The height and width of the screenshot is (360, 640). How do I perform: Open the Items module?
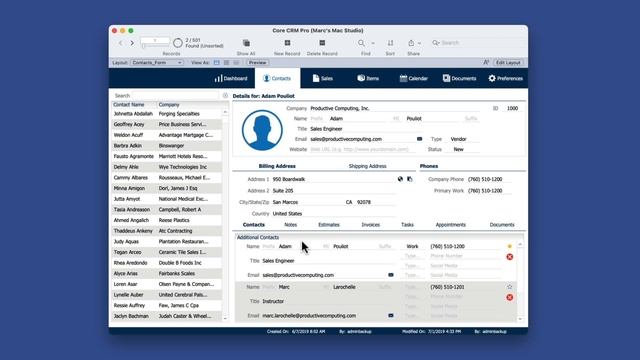(x=368, y=78)
